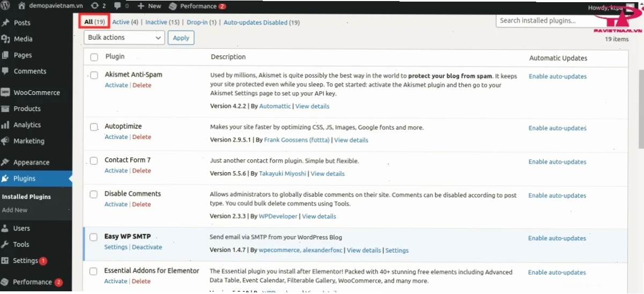The width and height of the screenshot is (644, 294).
Task: Click the Marketing megaphone icon
Action: pos(5,141)
